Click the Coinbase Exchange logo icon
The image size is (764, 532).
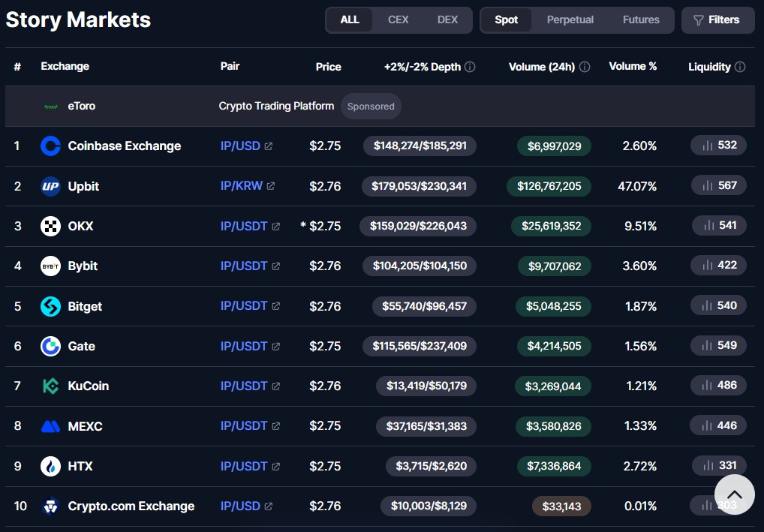click(50, 146)
